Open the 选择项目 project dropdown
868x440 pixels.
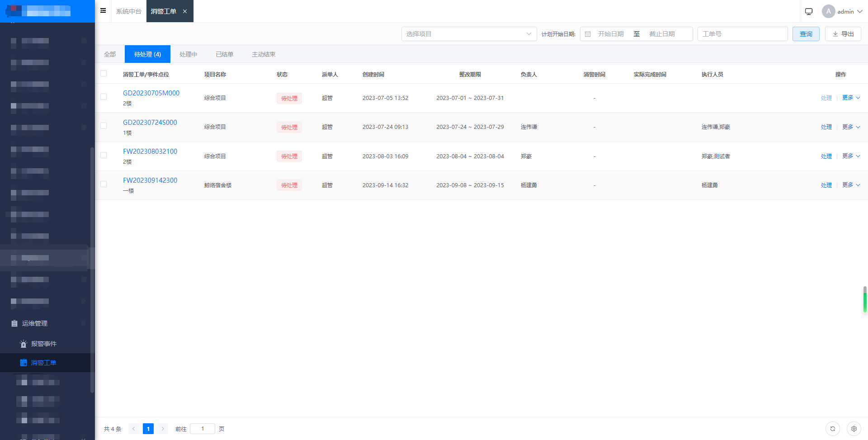(x=469, y=34)
